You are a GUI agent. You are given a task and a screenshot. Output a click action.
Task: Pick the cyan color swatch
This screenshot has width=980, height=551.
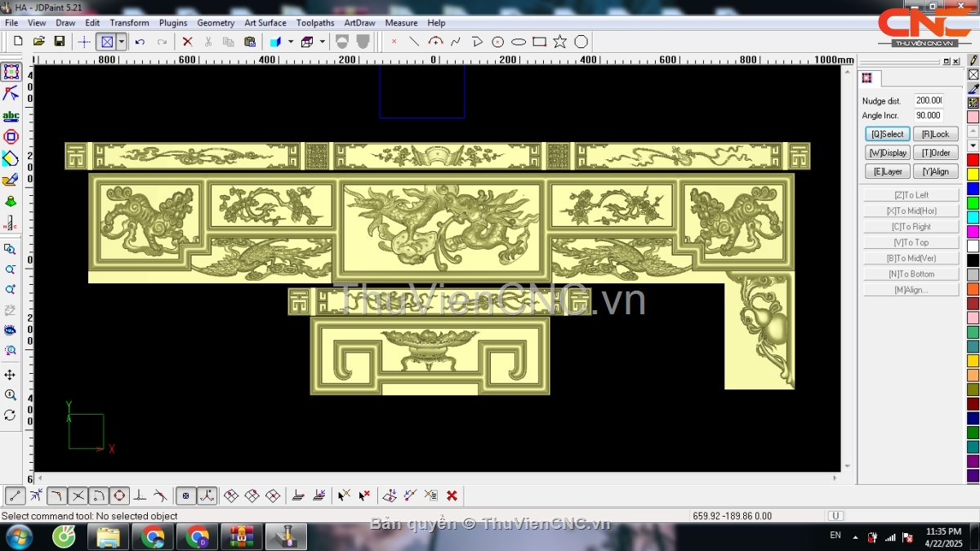973,217
